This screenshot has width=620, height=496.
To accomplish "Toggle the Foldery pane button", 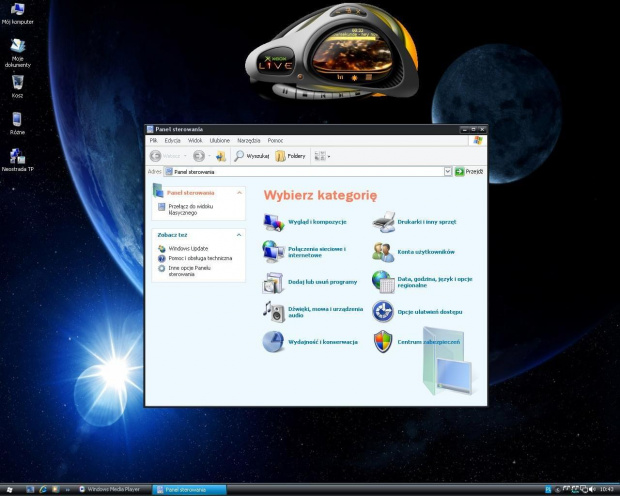I will [x=291, y=156].
